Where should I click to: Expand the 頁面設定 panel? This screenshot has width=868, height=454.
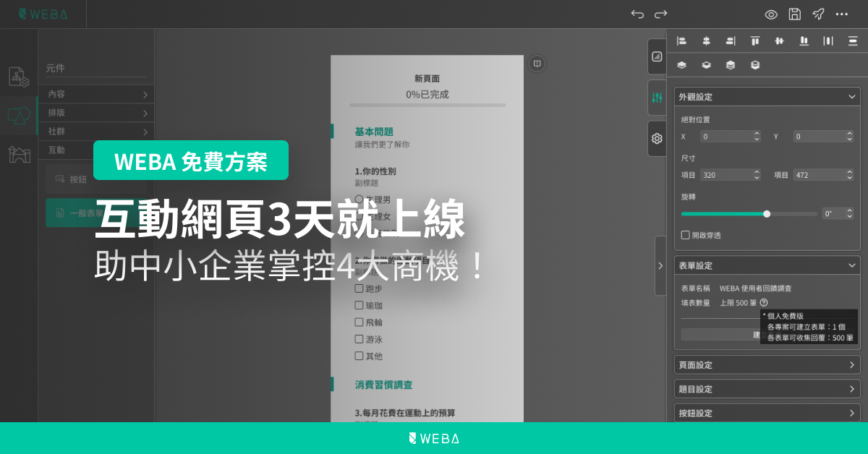point(767,364)
